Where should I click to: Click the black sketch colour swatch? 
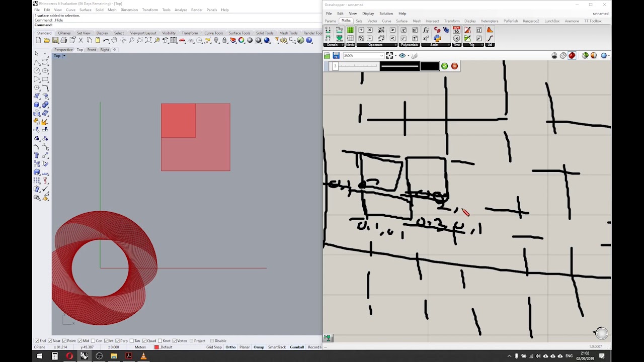(429, 66)
